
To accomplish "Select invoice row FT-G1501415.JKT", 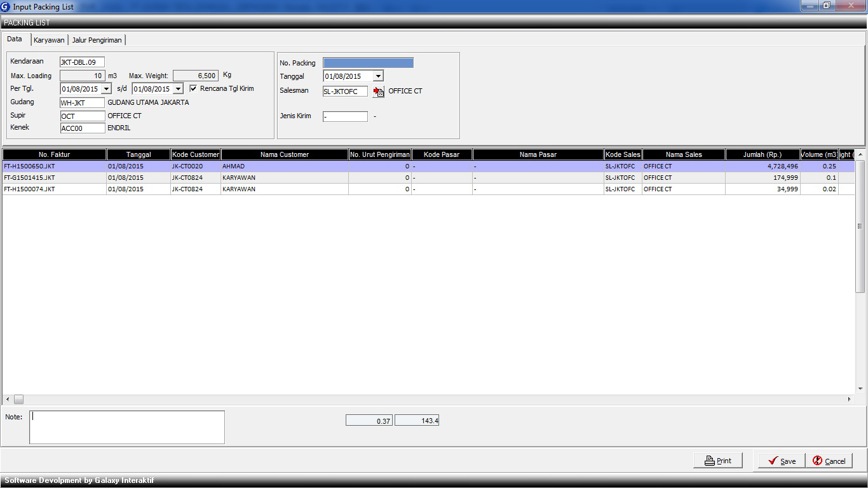I will tap(29, 178).
